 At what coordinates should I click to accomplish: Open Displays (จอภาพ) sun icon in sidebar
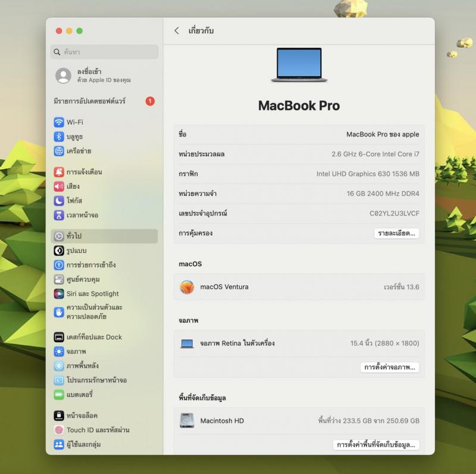59,351
